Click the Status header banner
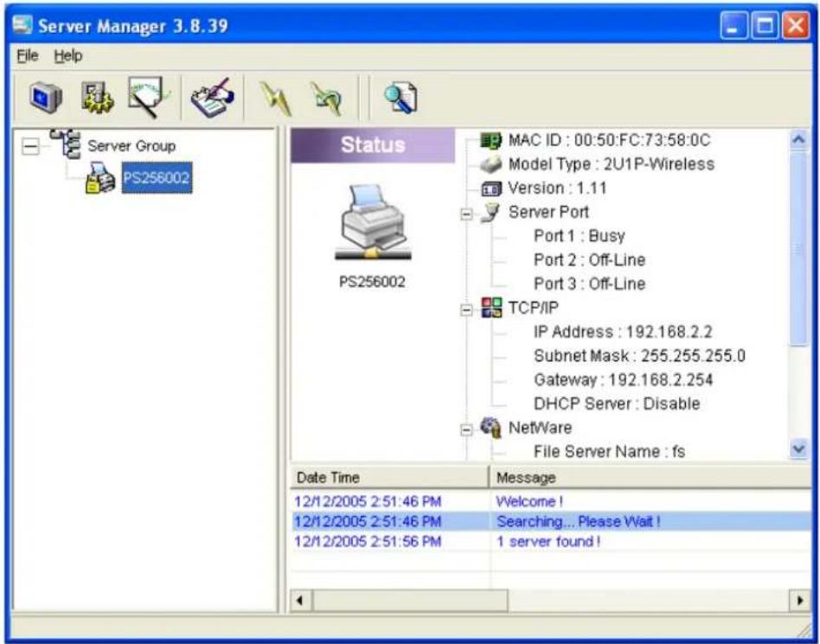Image resolution: width=820 pixels, height=644 pixels. point(373,145)
